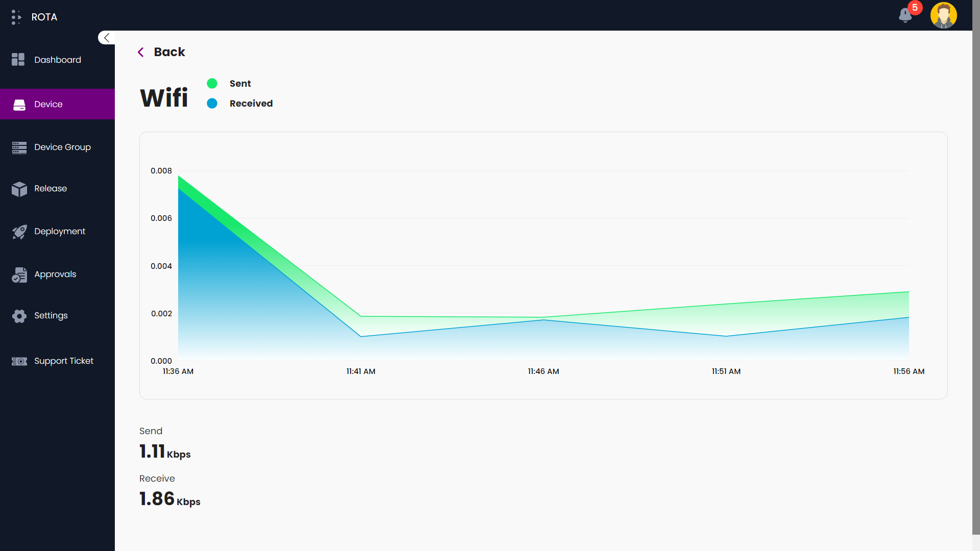Image resolution: width=980 pixels, height=551 pixels.
Task: Click the Settings gear icon
Action: [19, 316]
